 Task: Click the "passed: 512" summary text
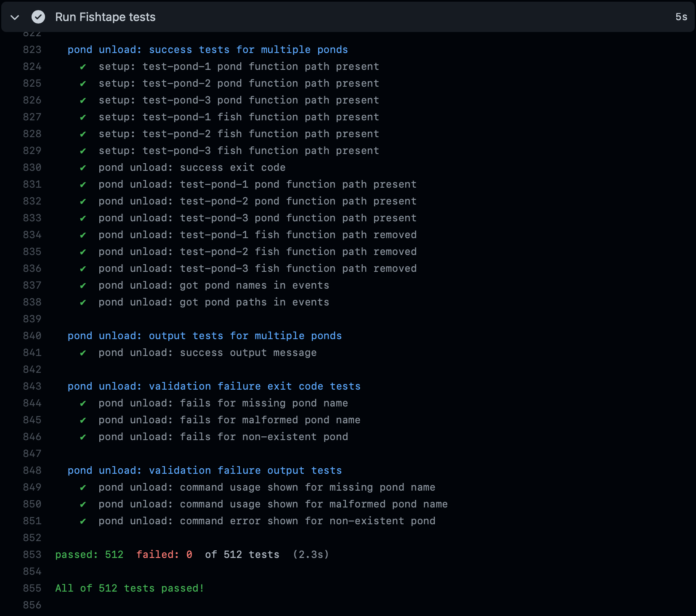[89, 555]
